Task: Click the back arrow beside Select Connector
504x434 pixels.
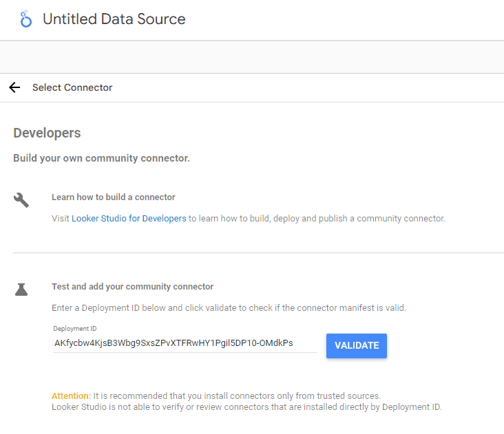Action: [x=14, y=87]
